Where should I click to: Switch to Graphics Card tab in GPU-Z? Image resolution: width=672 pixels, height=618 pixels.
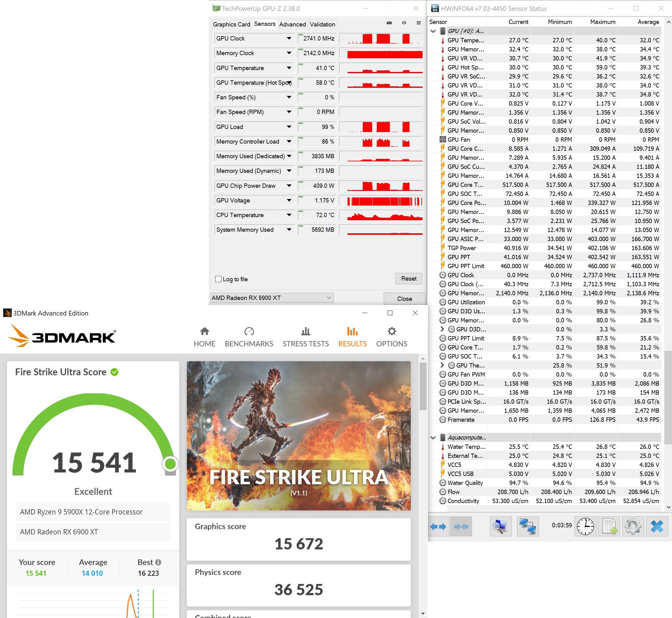(x=231, y=24)
